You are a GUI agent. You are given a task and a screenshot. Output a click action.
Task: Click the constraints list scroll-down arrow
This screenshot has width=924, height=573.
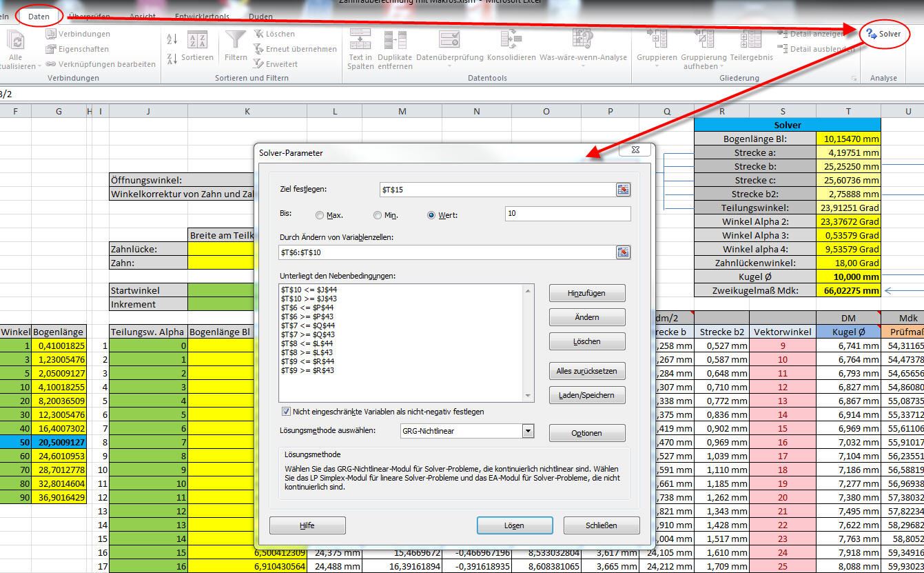[528, 396]
